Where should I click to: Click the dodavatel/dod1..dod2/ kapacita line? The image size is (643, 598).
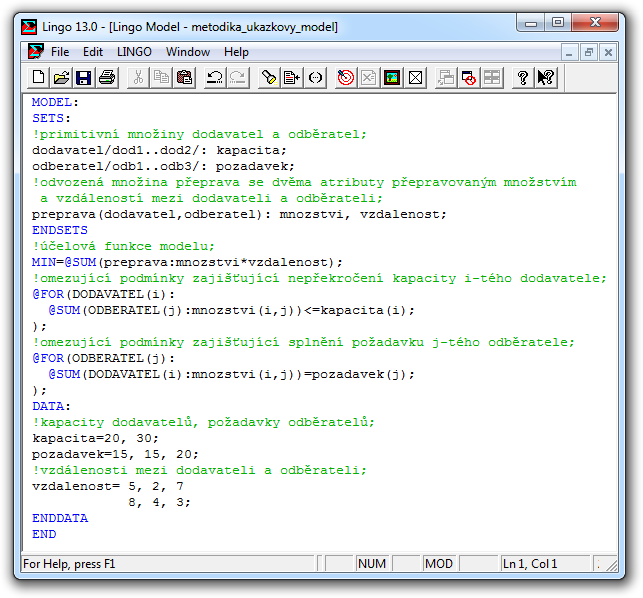point(159,150)
